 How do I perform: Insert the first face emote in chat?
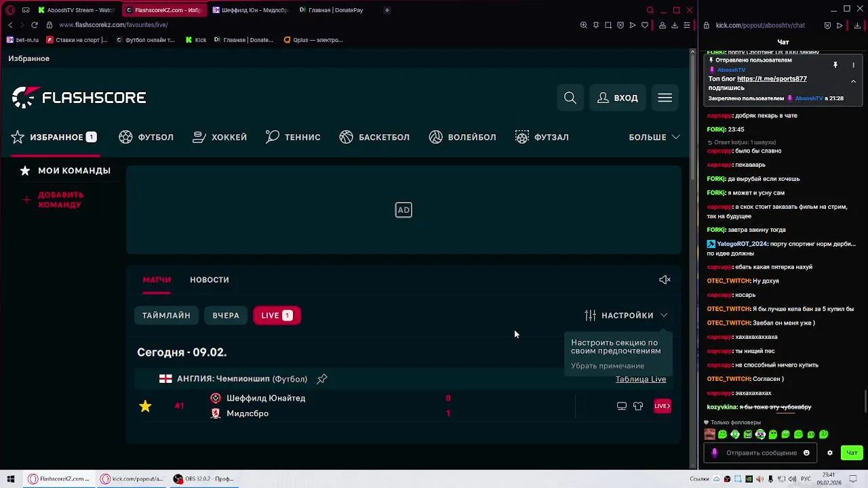710,434
